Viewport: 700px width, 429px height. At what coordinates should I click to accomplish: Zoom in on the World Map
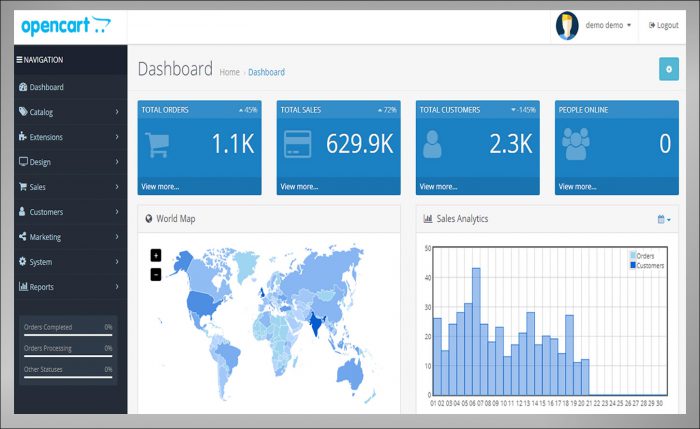pos(156,256)
